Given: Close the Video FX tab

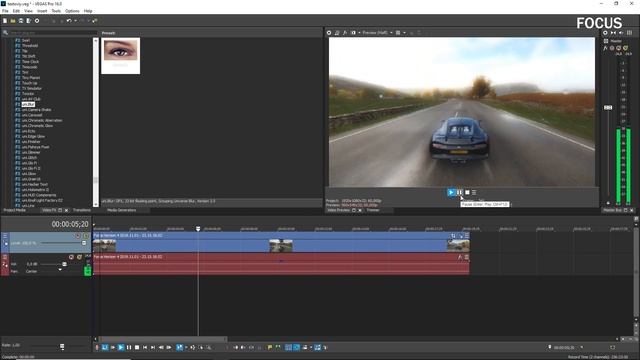Looking at the screenshot, I should tap(66, 210).
